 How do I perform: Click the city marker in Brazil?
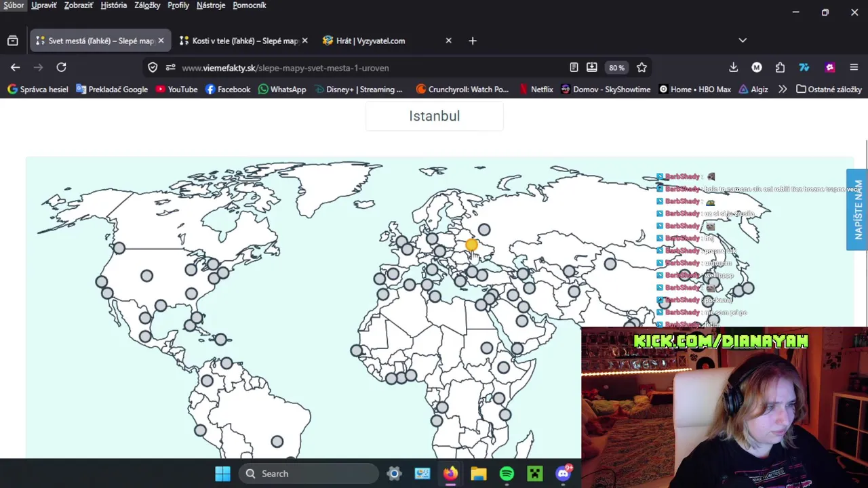277,442
